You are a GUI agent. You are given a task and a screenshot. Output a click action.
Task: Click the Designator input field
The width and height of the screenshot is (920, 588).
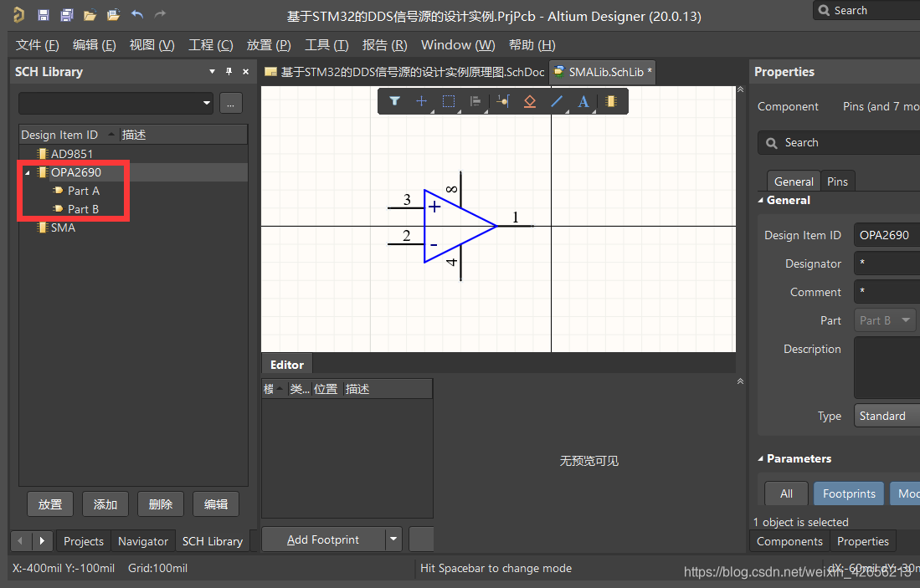[887, 263]
